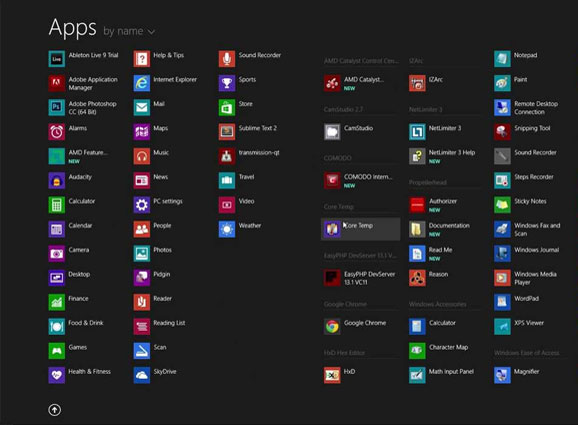Launch the Sublime Text 2 icon
Viewport: 578px width, 425px height.
(x=227, y=132)
